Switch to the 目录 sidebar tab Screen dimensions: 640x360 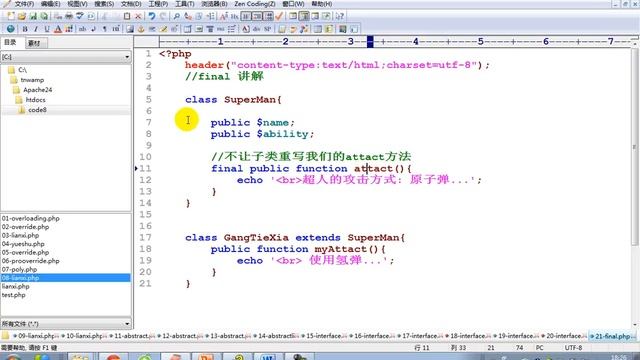click(11, 43)
